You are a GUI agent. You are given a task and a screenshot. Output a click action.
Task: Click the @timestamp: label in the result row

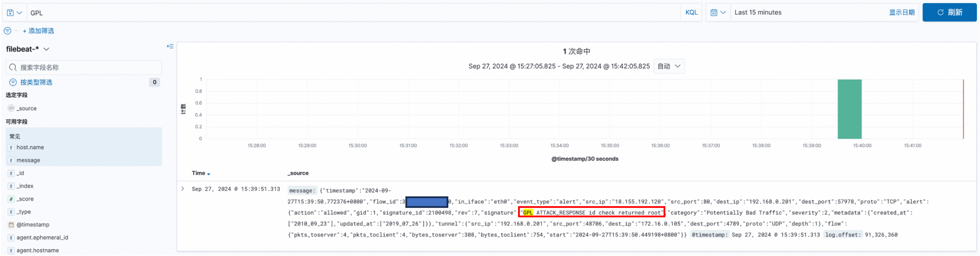click(710, 235)
